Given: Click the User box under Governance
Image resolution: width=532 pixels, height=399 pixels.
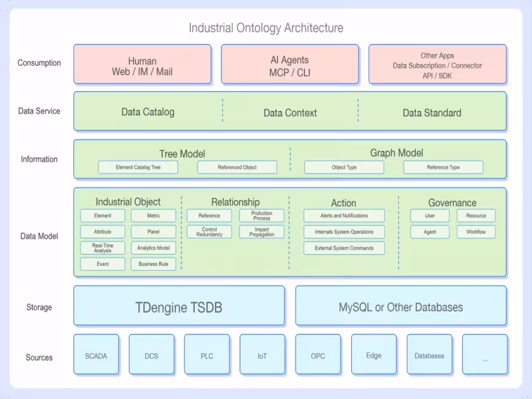Looking at the screenshot, I should click(x=430, y=215).
